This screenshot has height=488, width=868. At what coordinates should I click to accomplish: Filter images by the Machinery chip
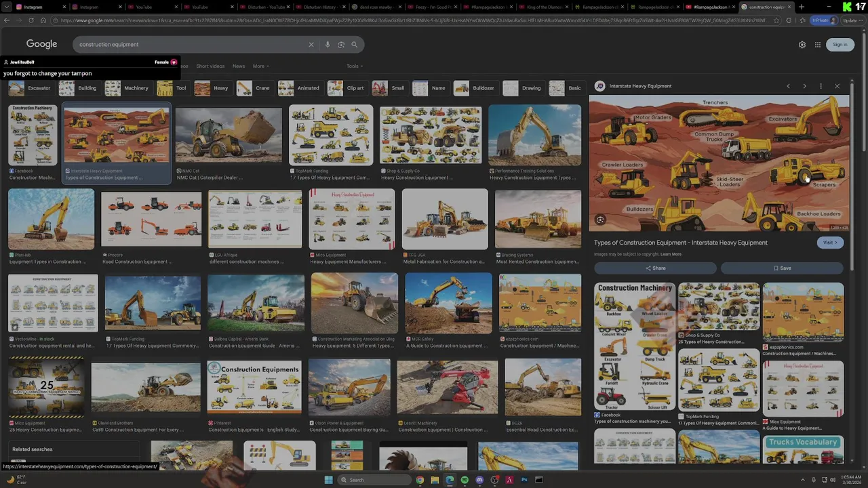(x=127, y=88)
